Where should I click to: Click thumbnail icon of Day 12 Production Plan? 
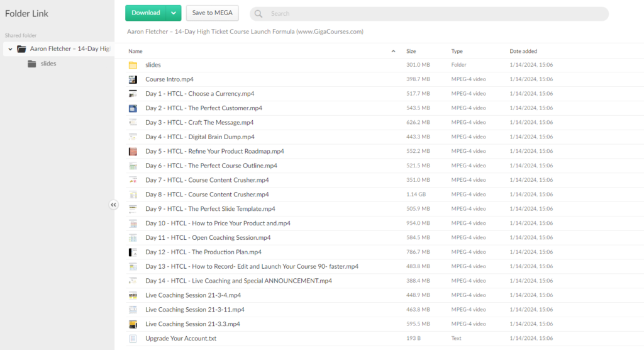133,252
